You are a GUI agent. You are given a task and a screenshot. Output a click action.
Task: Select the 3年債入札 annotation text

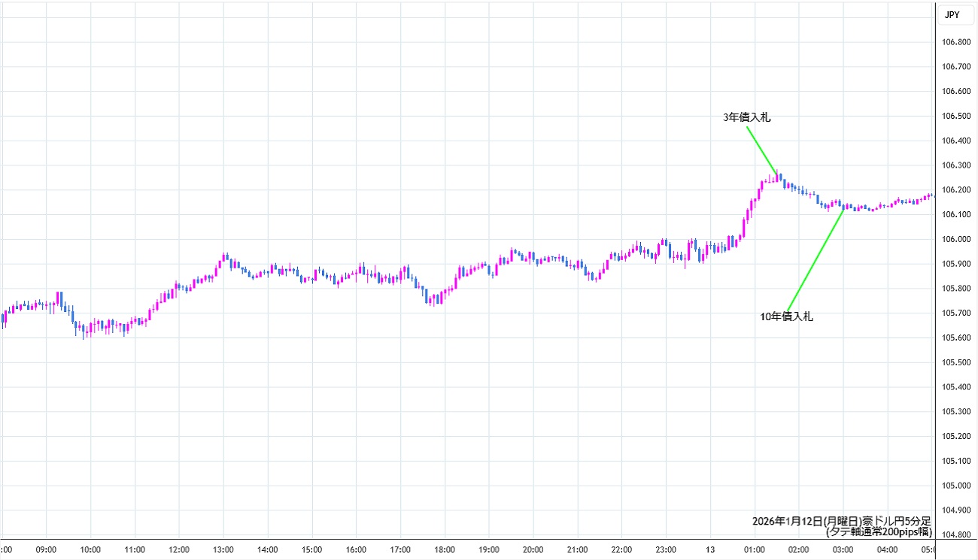pyautogui.click(x=747, y=117)
